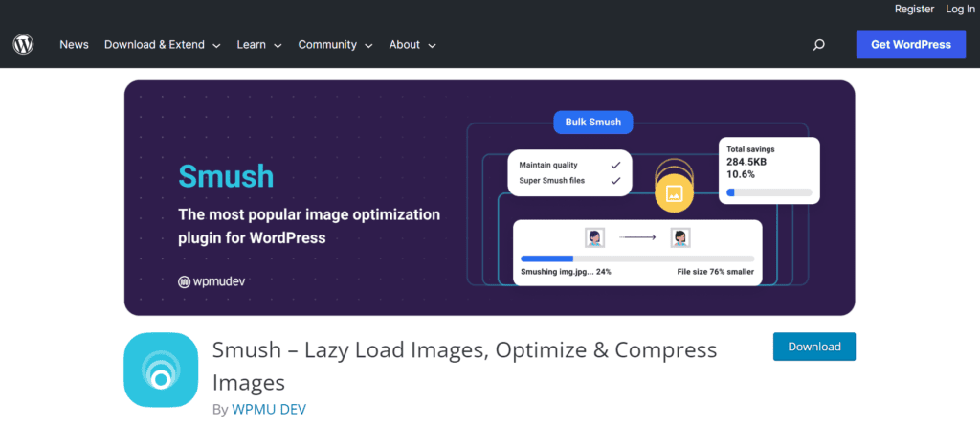Click the '10.6%' savings percentage
The image size is (980, 426).
(x=741, y=174)
